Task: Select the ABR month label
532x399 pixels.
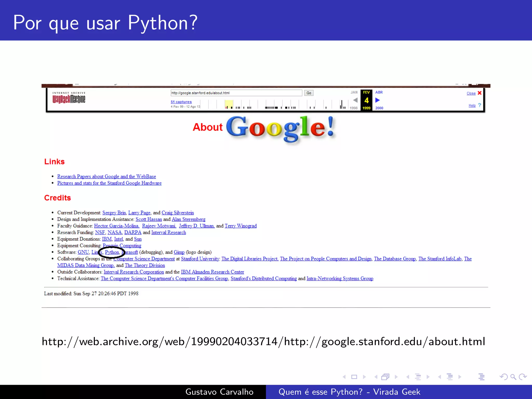Action: click(x=379, y=92)
